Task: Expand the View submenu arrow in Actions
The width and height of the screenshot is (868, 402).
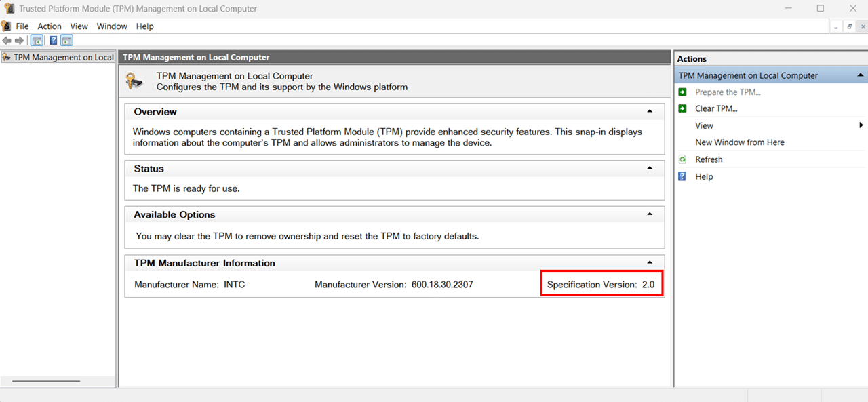Action: (x=861, y=125)
